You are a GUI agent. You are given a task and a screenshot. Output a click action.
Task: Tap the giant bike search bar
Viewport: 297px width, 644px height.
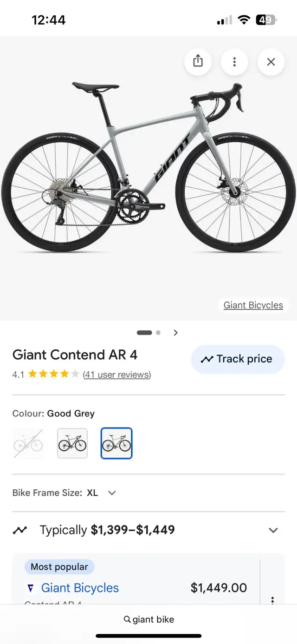coord(148,619)
